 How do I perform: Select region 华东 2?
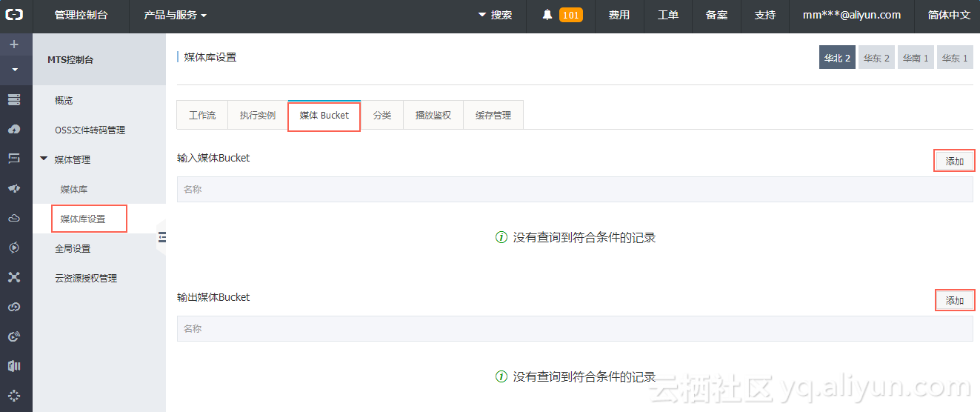tap(876, 58)
